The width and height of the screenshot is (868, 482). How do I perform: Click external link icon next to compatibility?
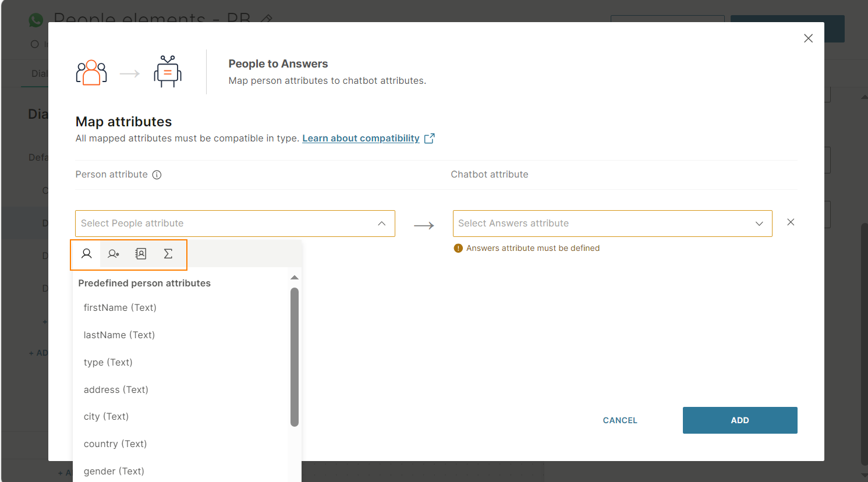coord(430,139)
